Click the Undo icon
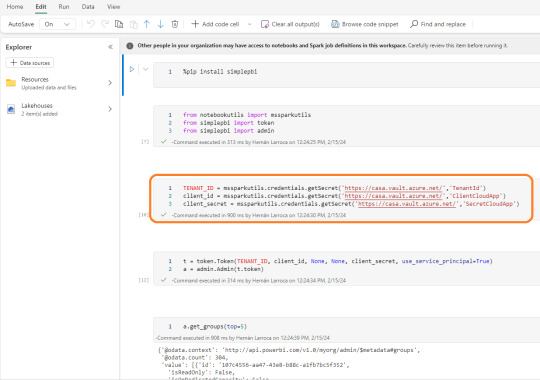The image size is (540, 380). point(91,24)
